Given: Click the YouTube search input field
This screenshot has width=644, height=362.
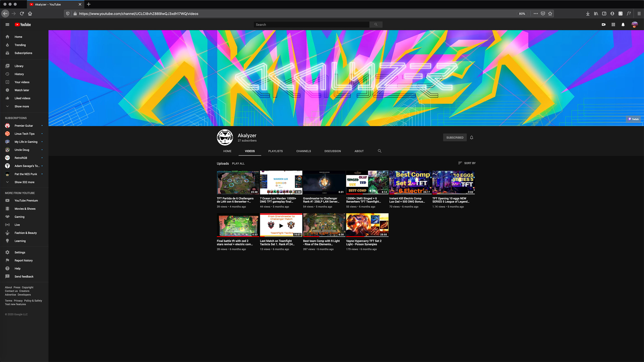Looking at the screenshot, I should [x=311, y=24].
